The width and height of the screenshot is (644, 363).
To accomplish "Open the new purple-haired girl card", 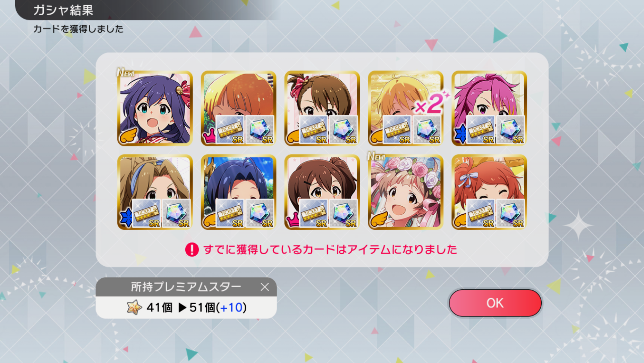I will click(155, 108).
